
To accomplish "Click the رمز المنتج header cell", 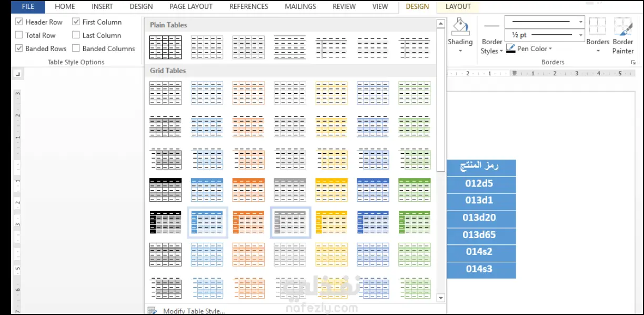I will coord(481,167).
